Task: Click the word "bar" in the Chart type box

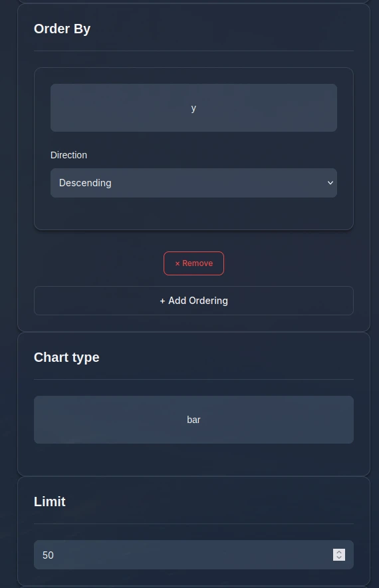Action: [x=193, y=420]
